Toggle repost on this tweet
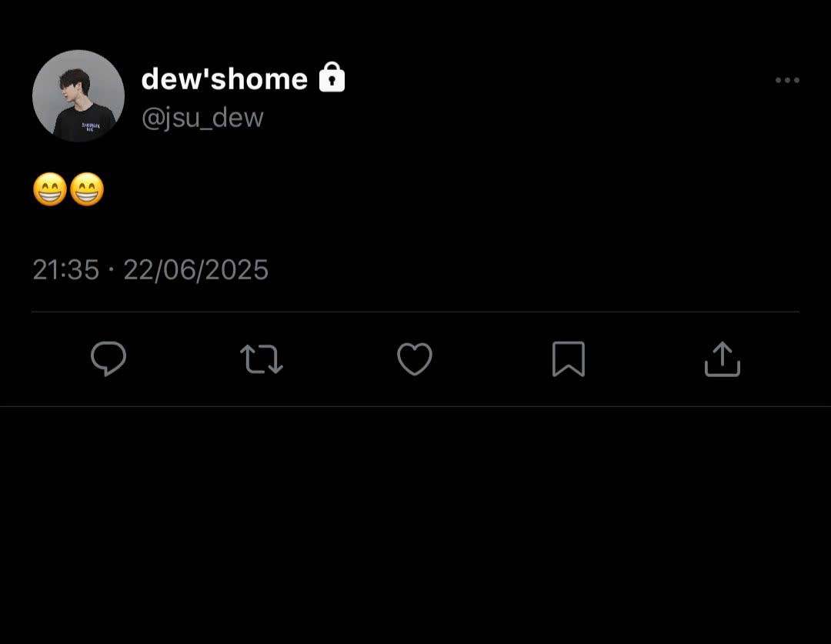The width and height of the screenshot is (831, 644). pyautogui.click(x=262, y=359)
